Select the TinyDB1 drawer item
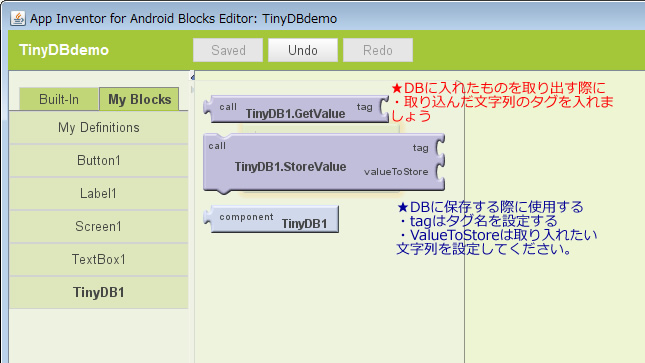Viewport: 645px width, 363px height. click(x=99, y=292)
